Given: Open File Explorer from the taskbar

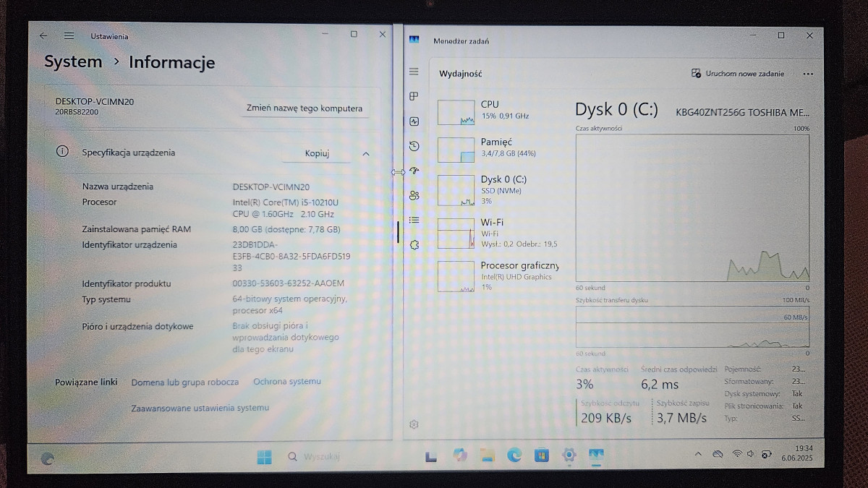Looking at the screenshot, I should pyautogui.click(x=487, y=455).
